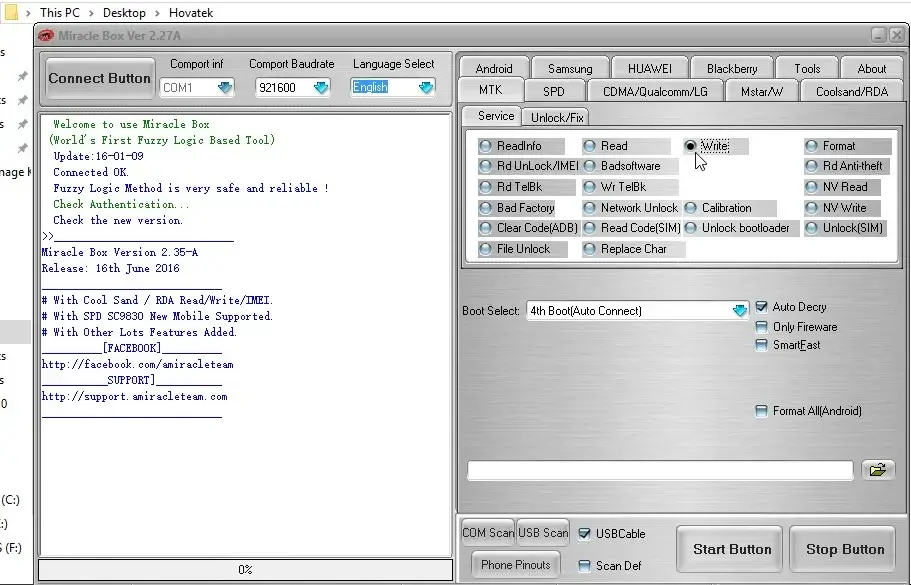The image size is (911, 585).
Task: Open Phone Pinouts
Action: [515, 565]
